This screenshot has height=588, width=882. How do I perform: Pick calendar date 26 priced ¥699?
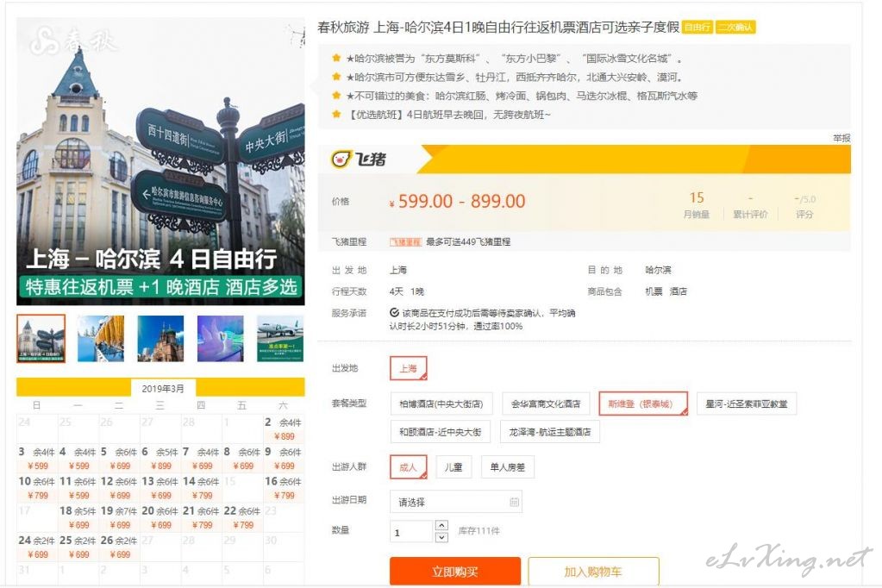click(119, 547)
